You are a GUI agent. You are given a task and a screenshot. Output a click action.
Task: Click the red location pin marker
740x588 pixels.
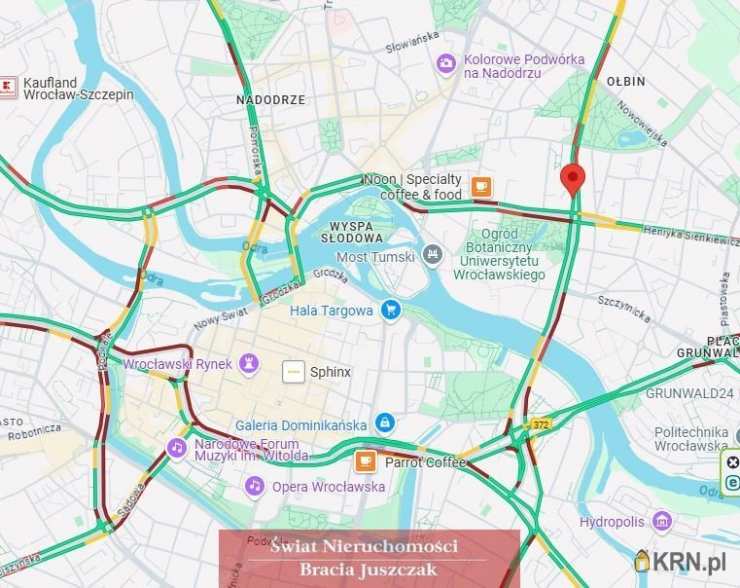(x=572, y=180)
